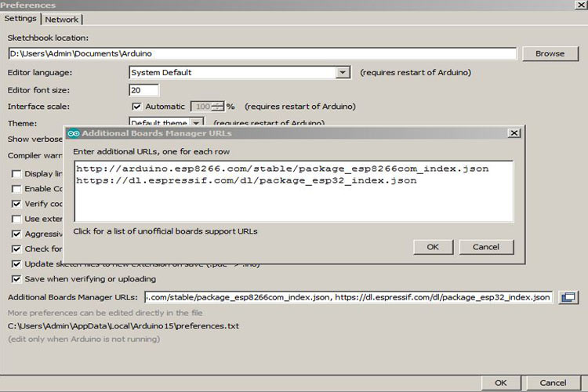Toggle the Automatic interface scale checkbox
The image size is (588, 392).
coord(136,107)
